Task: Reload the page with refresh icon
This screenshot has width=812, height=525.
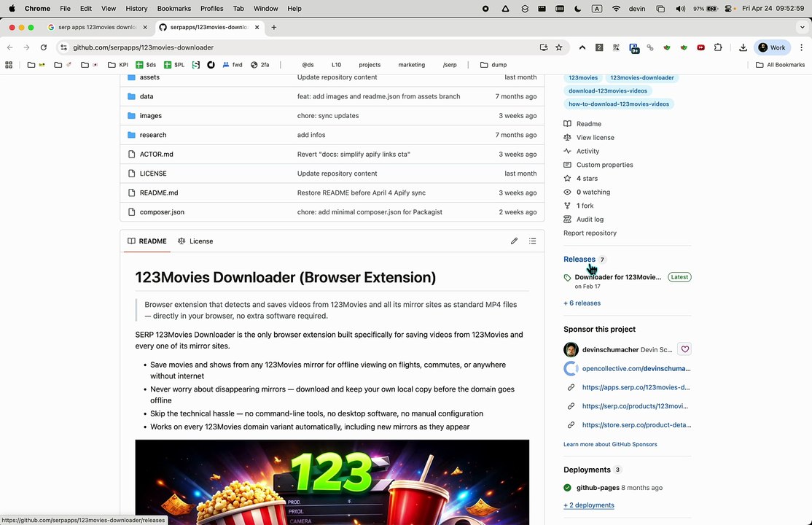Action: point(44,47)
